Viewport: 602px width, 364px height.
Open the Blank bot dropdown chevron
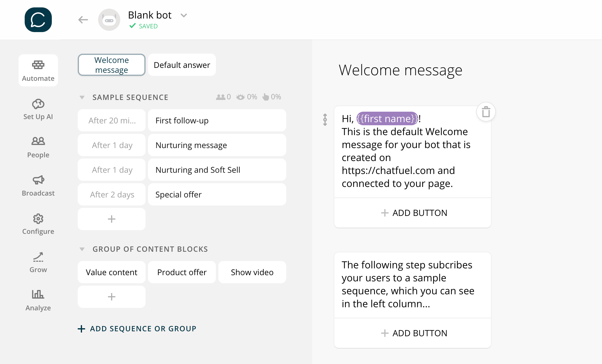[184, 15]
